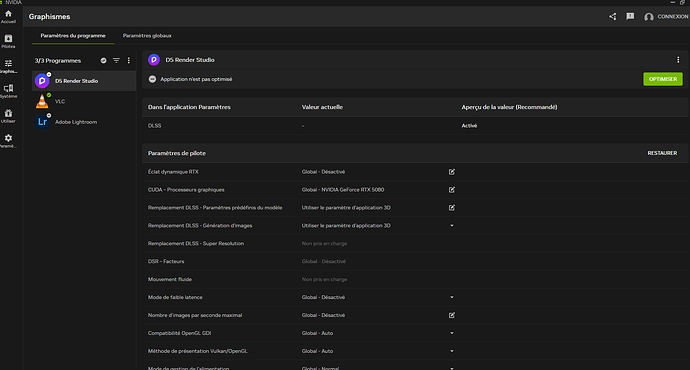Expand Compatibilité OpenGL GDI dropdown
The image size is (690, 370).
tap(451, 333)
